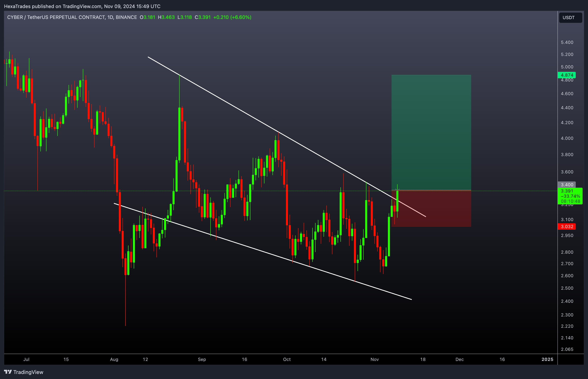Click the +0.210 (+6.60%) change readout
The image size is (588, 379).
point(232,17)
